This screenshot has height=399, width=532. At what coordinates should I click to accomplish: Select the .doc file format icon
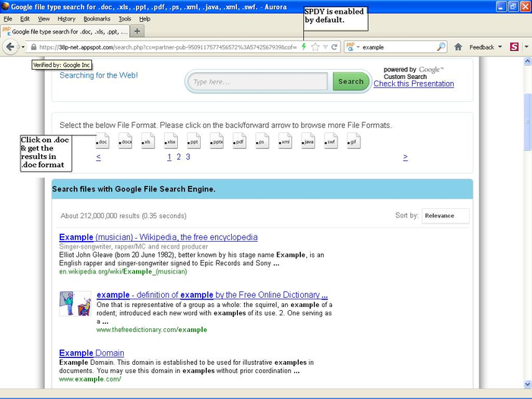point(102,141)
